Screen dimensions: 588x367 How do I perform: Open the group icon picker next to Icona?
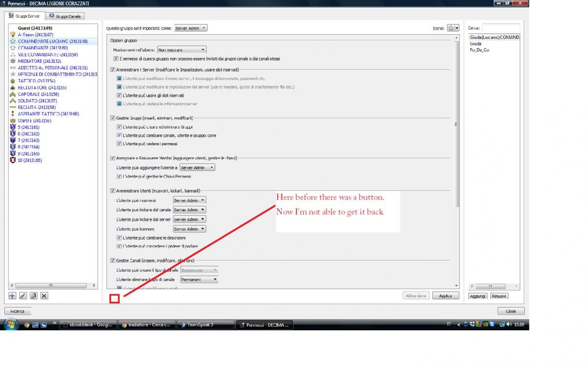click(x=453, y=28)
